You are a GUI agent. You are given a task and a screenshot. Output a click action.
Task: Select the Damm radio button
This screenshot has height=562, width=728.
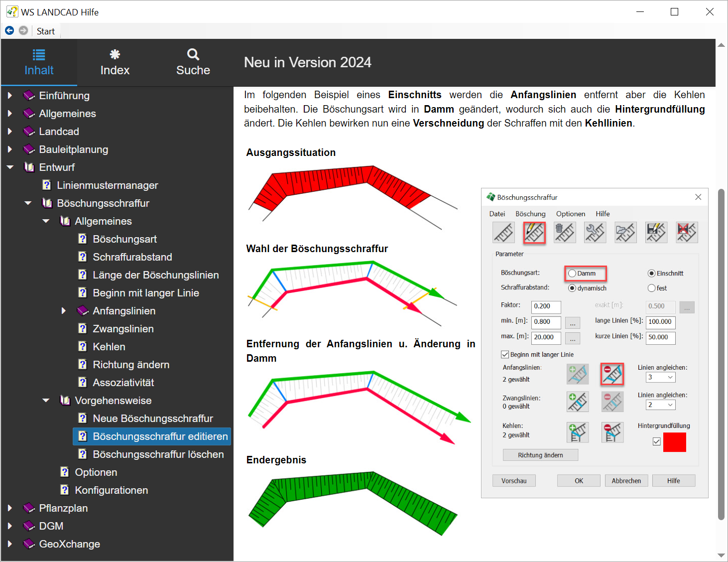click(x=572, y=274)
